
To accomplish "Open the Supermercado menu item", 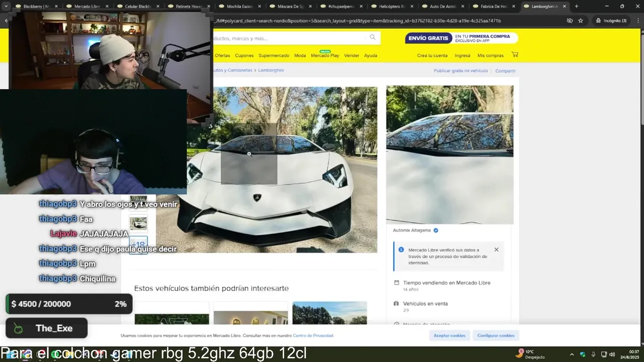I will point(274,55).
